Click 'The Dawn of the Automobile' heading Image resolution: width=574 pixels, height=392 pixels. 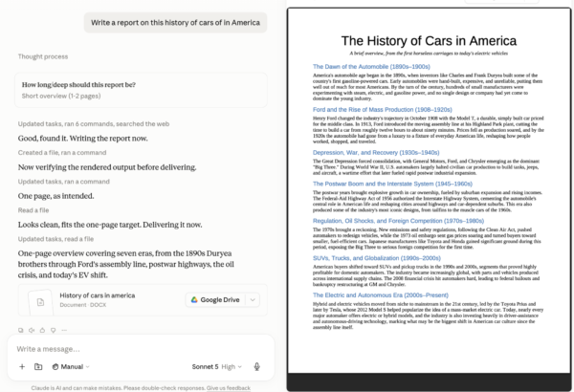click(371, 67)
